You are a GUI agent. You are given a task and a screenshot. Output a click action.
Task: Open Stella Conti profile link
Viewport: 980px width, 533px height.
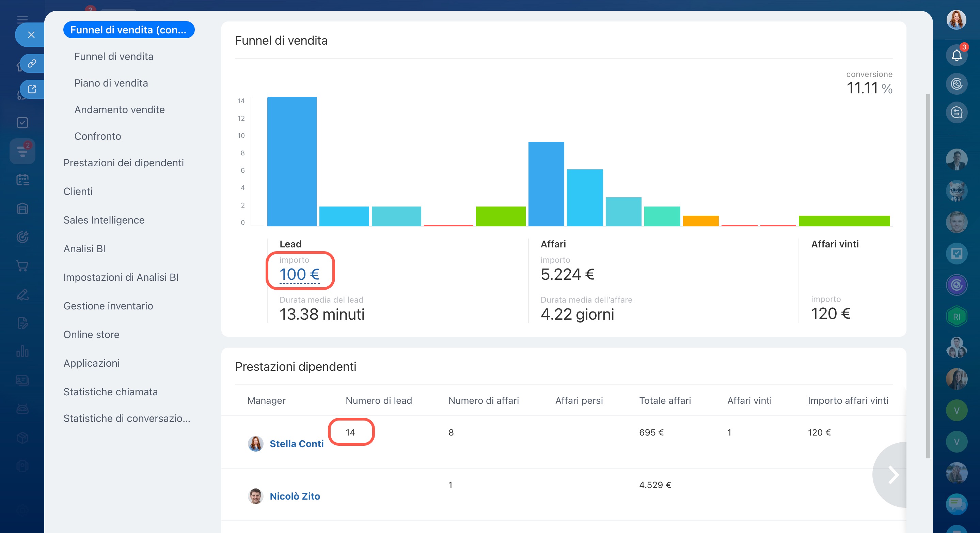(x=296, y=443)
